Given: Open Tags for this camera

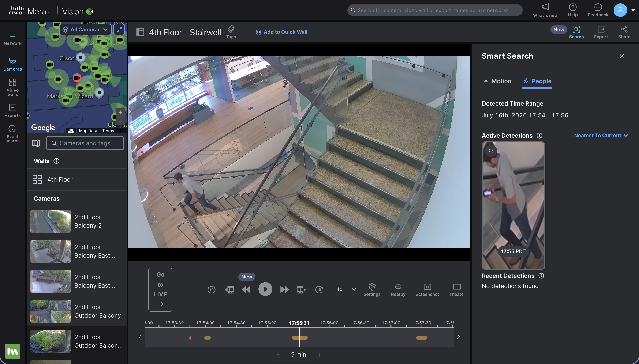Looking at the screenshot, I should pos(231,32).
